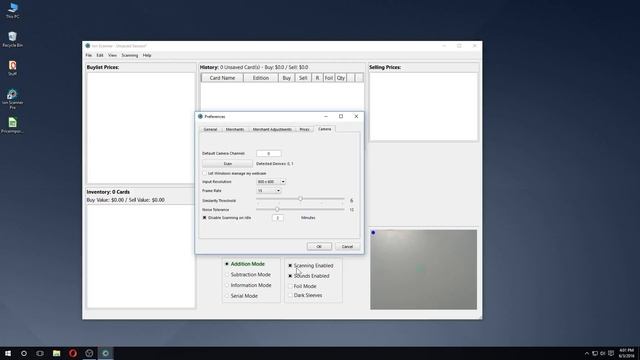
Task: Open Cortana search circle in taskbar
Action: [x=24, y=353]
